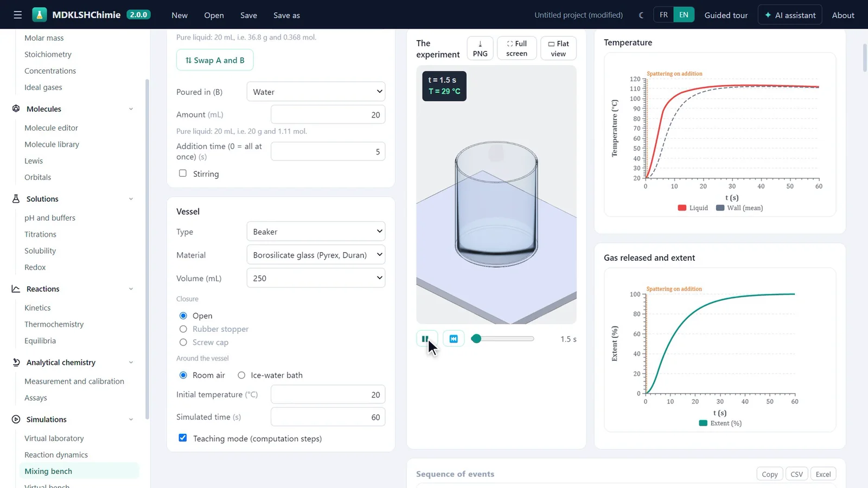Screen dimensions: 868x488
Task: Open the Poured in (B) dropdown
Action: tap(316, 92)
